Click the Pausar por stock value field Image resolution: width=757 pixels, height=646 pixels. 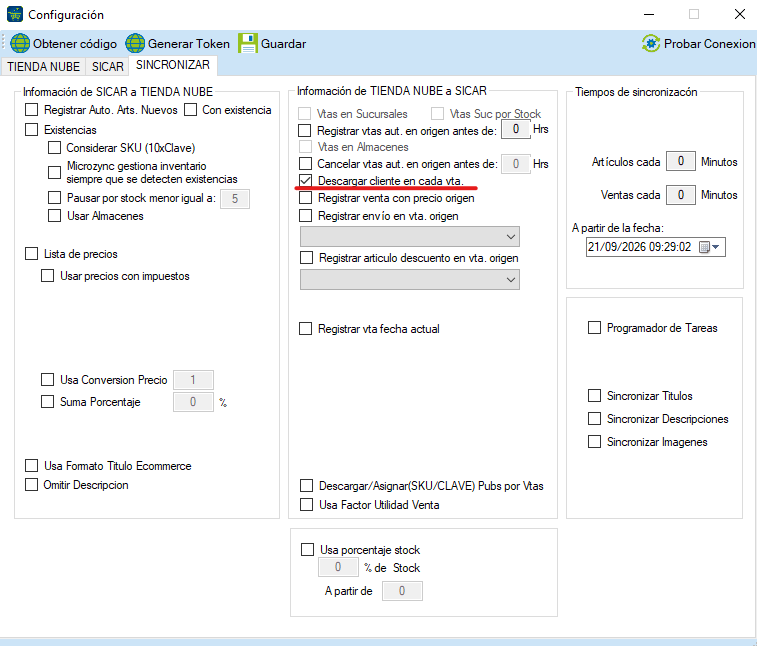235,199
